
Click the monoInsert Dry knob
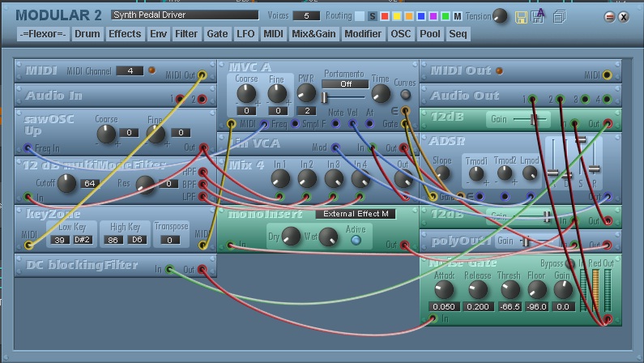(291, 237)
